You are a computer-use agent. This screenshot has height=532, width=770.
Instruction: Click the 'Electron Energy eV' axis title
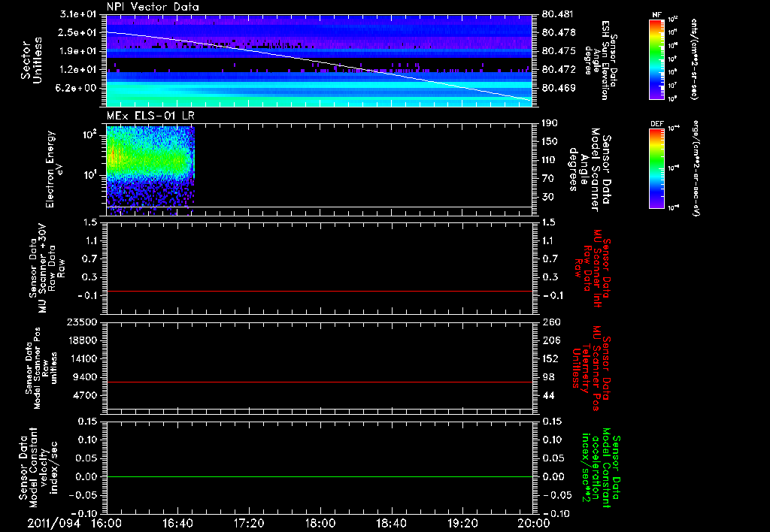(x=53, y=169)
